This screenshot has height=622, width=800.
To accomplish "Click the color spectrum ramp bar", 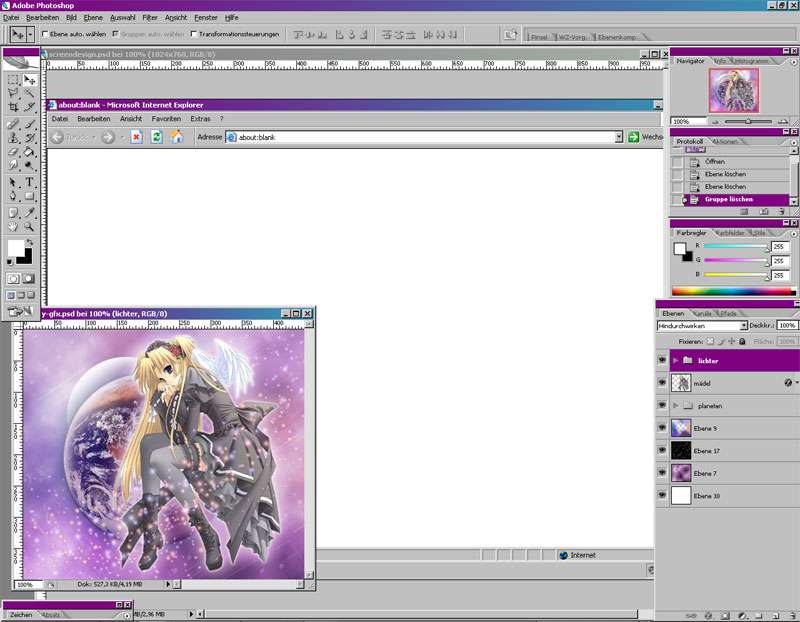I will tap(733, 291).
